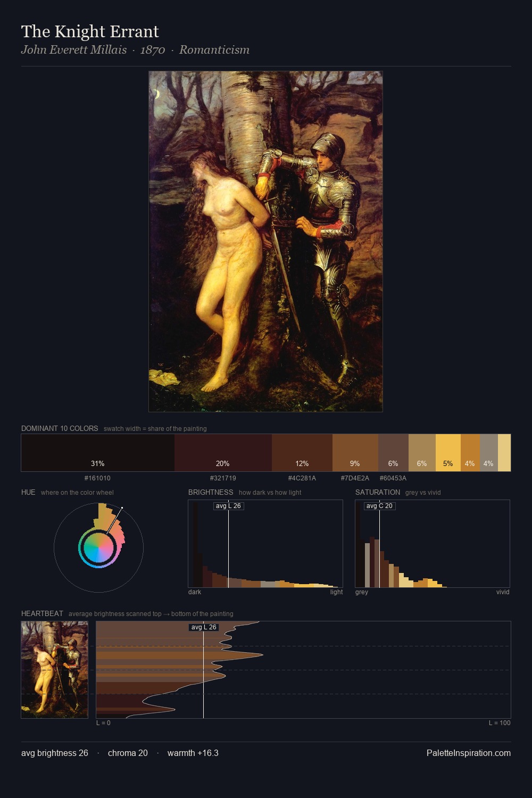This screenshot has height=798, width=532.
Task: Click the hex code #7D4E2A
Action: point(355,478)
